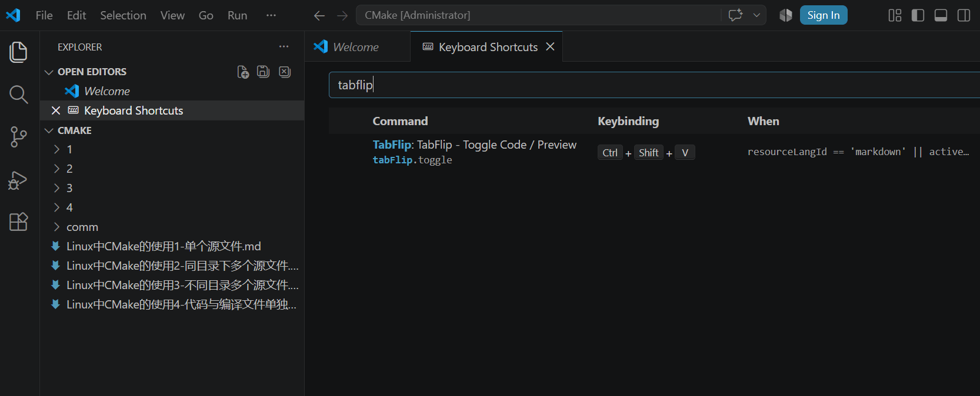Sort by Command column header
980x396 pixels.
(x=400, y=121)
